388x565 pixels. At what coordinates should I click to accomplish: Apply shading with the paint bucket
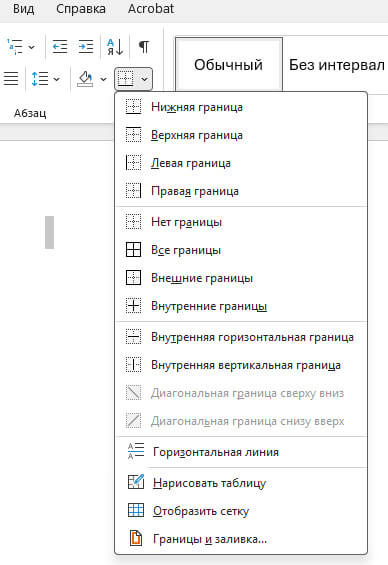(85, 79)
